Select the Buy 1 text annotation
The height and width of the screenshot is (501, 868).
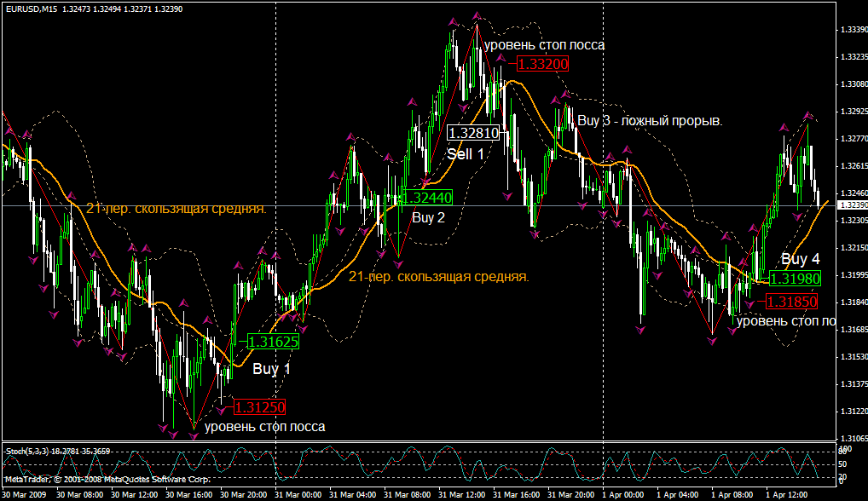271,370
